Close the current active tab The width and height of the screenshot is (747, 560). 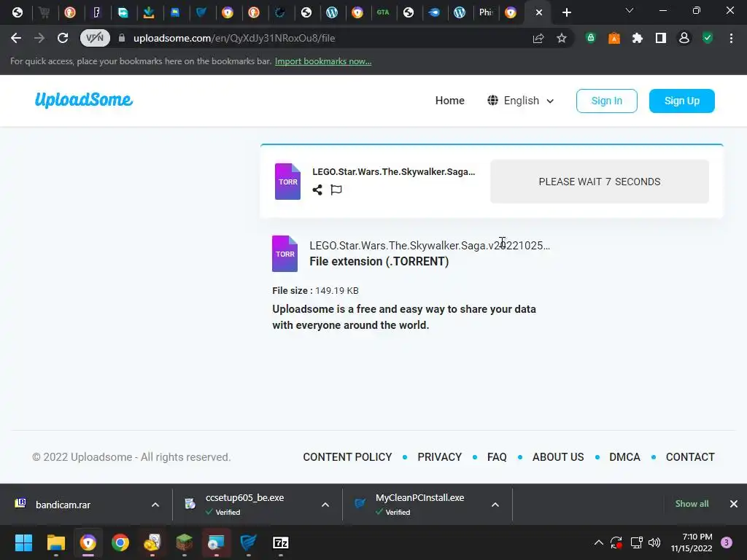click(539, 12)
